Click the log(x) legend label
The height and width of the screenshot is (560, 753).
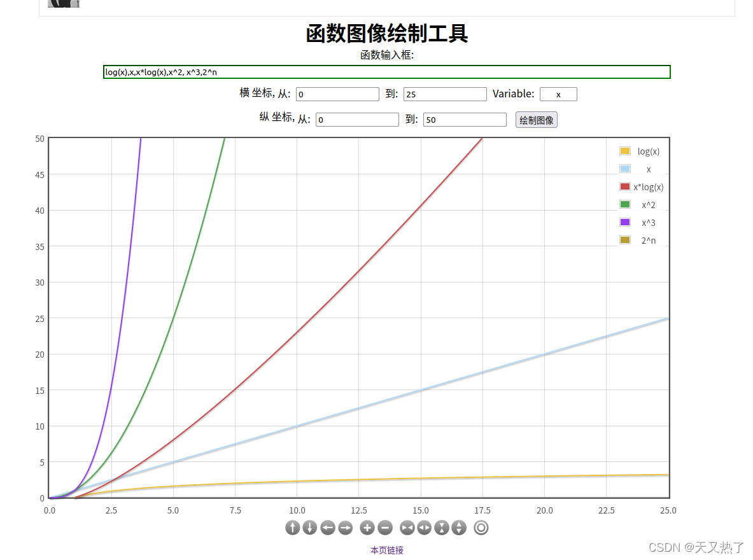tap(649, 151)
